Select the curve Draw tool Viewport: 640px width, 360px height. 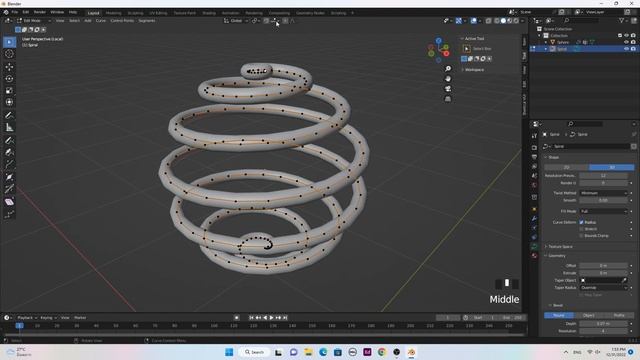coord(9,140)
